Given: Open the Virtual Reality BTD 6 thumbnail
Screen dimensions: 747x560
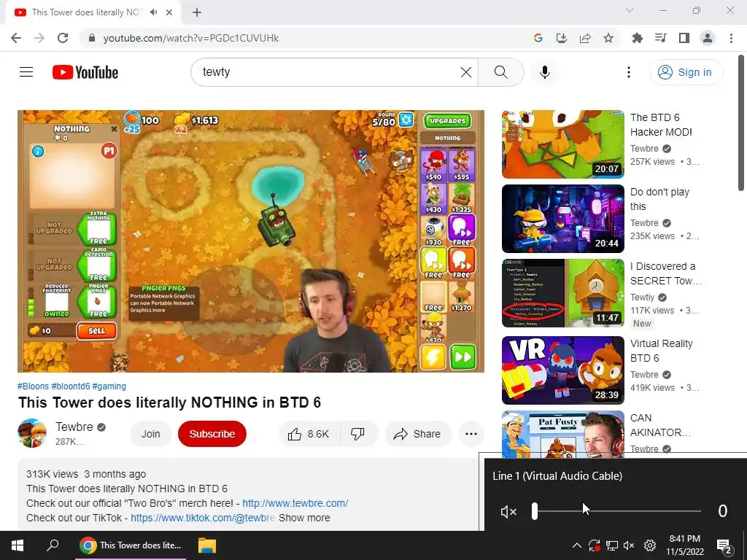Looking at the screenshot, I should tap(562, 370).
